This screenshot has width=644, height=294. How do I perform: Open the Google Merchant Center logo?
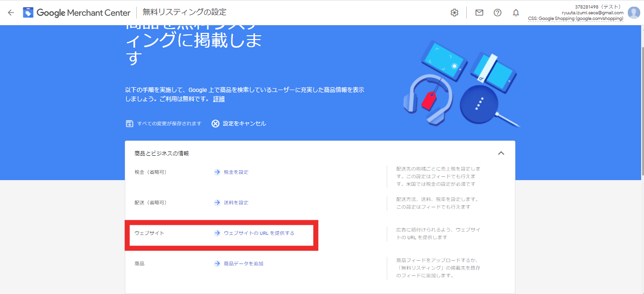pyautogui.click(x=77, y=12)
